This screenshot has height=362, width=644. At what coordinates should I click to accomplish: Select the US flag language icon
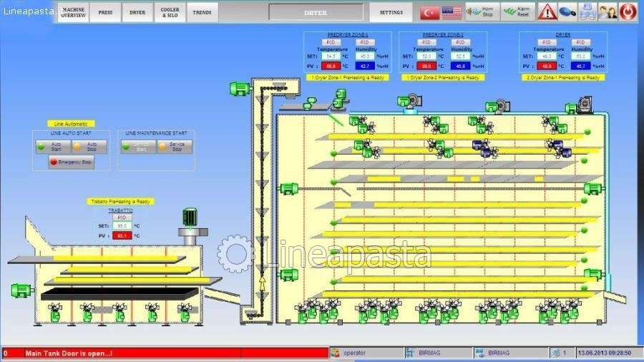(x=452, y=11)
